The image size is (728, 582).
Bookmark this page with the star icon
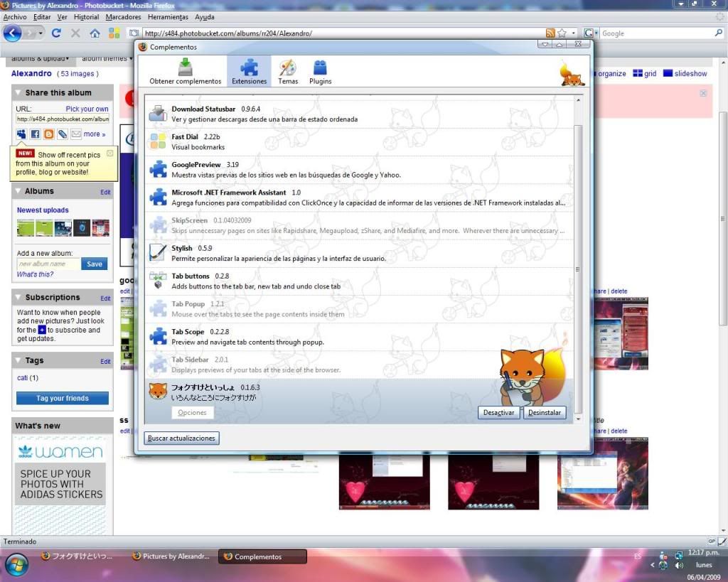pos(562,33)
